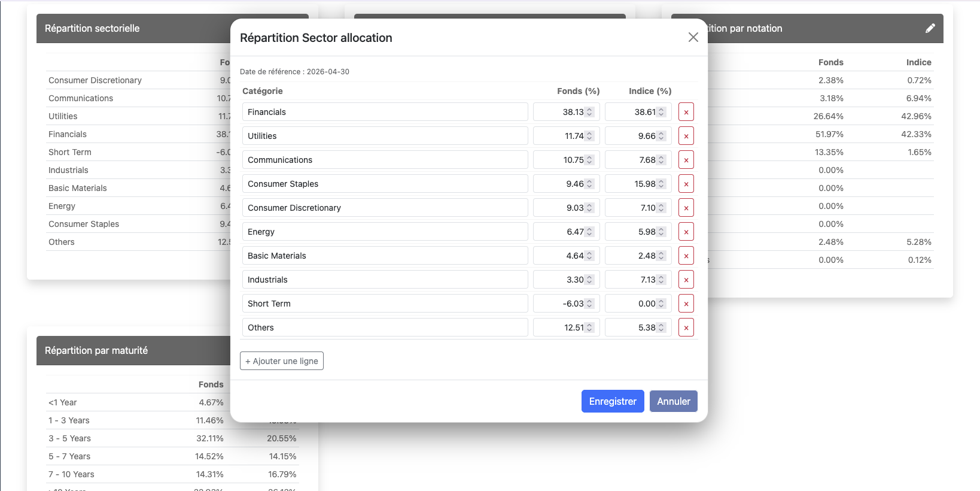Click 51.97% in the notation table
Image resolution: width=980 pixels, height=491 pixels.
click(829, 134)
